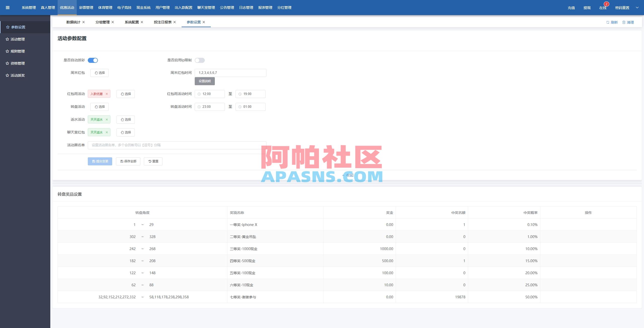
Task: Expand the dropdown arrow at top right corner
Action: pos(637,8)
